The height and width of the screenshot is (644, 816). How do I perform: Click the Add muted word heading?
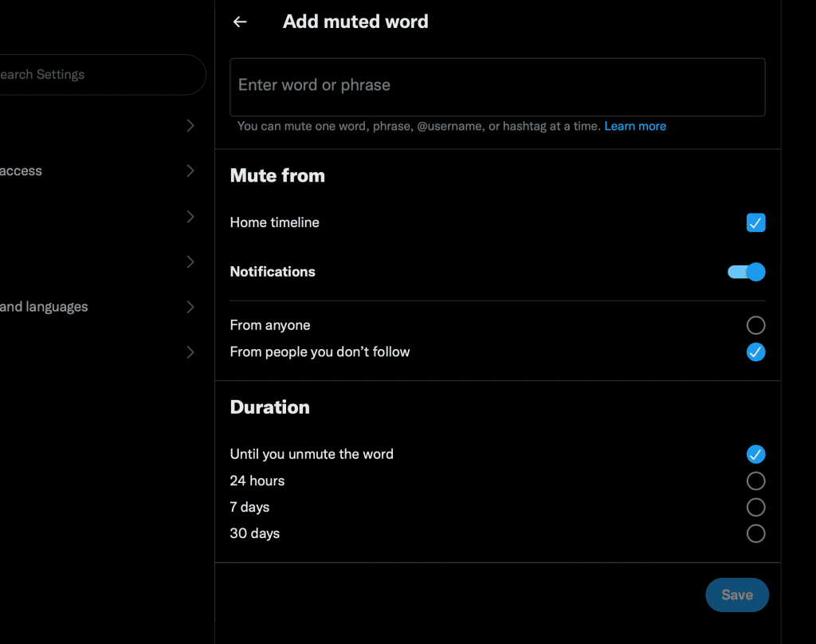pyautogui.click(x=355, y=22)
